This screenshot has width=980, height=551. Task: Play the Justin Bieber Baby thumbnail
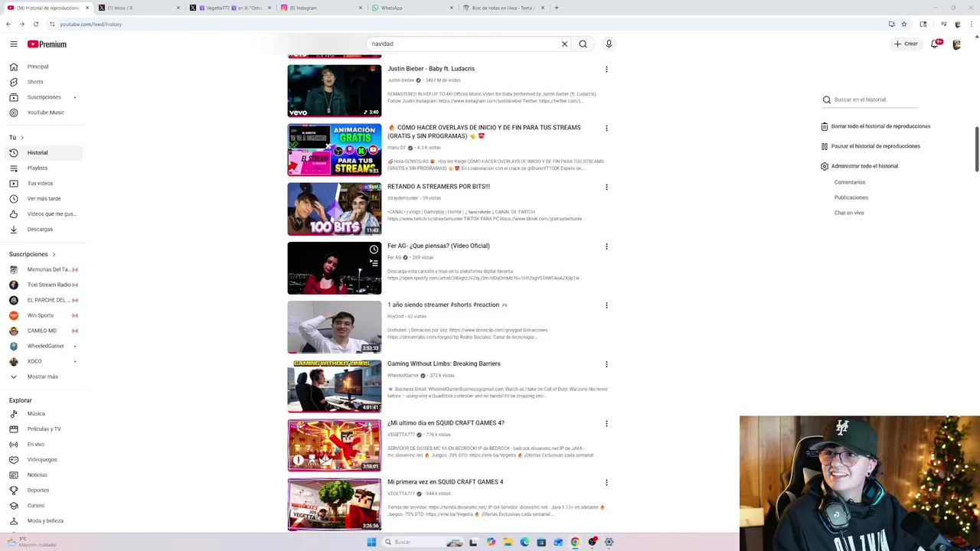334,90
